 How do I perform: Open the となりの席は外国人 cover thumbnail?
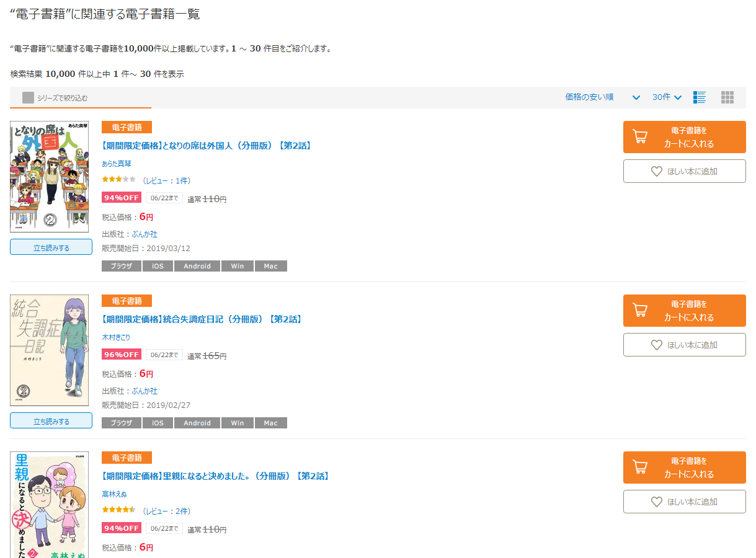pos(49,177)
